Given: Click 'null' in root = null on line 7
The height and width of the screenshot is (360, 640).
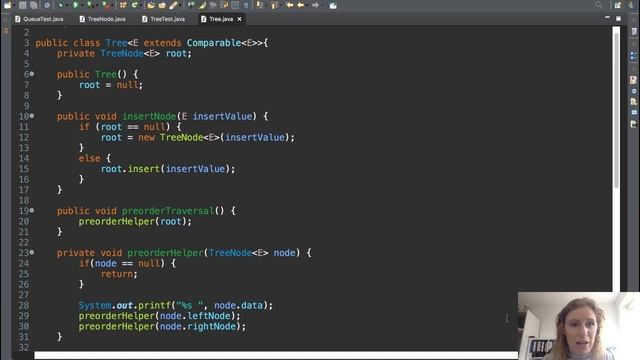Looking at the screenshot, I should coord(127,85).
